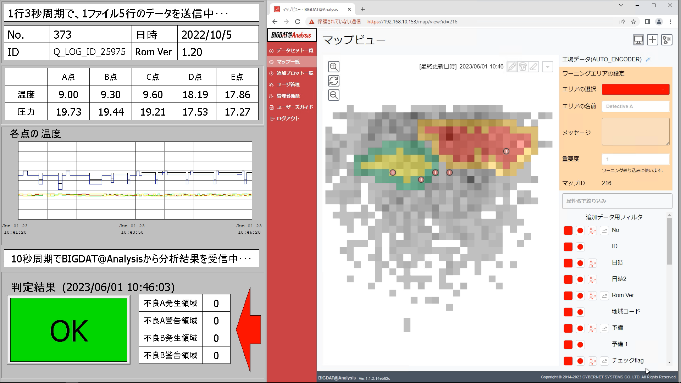The image size is (681, 383).
Task: Open ユーザーズガイド in the red sidebar
Action: pyautogui.click(x=291, y=107)
